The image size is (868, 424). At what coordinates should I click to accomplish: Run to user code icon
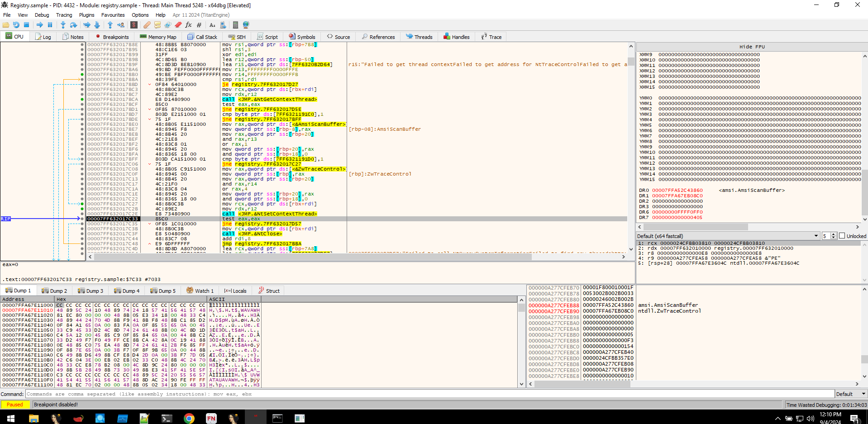point(121,25)
